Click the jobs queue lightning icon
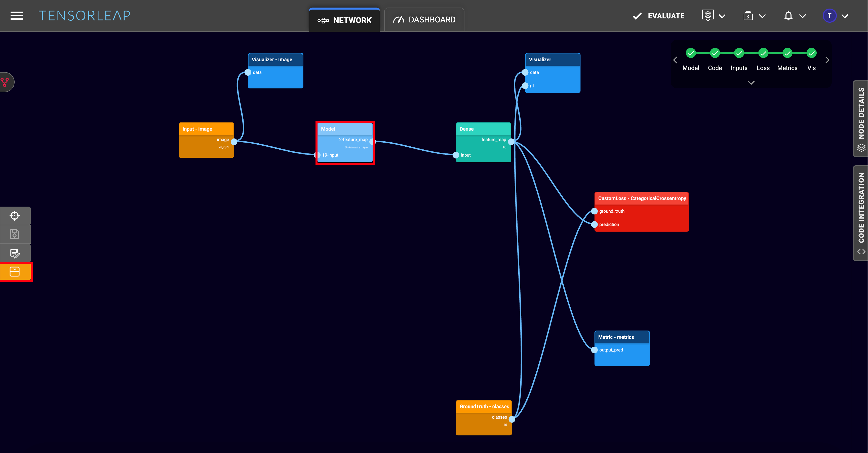This screenshot has height=453, width=868. (x=748, y=16)
